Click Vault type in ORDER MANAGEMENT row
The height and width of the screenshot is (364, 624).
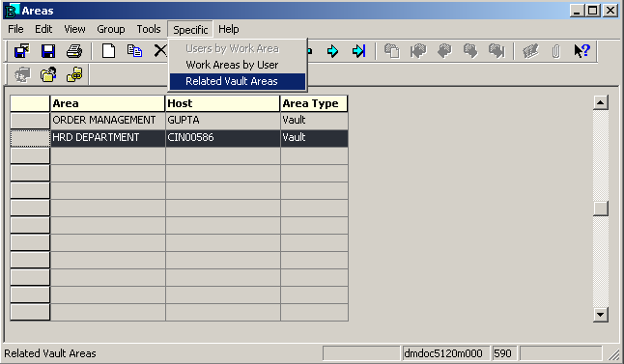click(314, 121)
